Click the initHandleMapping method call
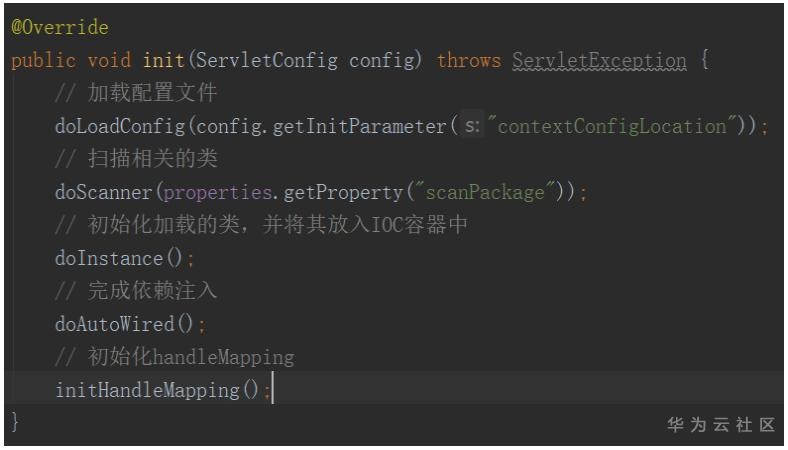The height and width of the screenshot is (450, 788). click(x=143, y=390)
